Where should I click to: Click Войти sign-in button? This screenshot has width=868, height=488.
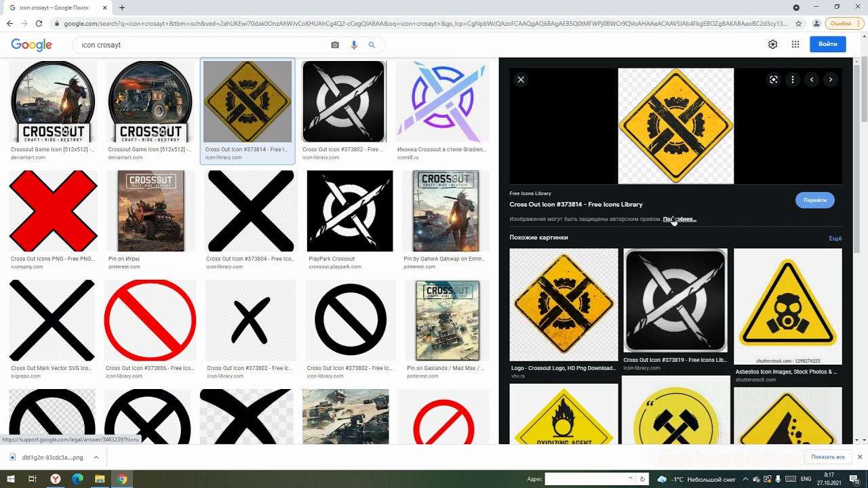[827, 44]
